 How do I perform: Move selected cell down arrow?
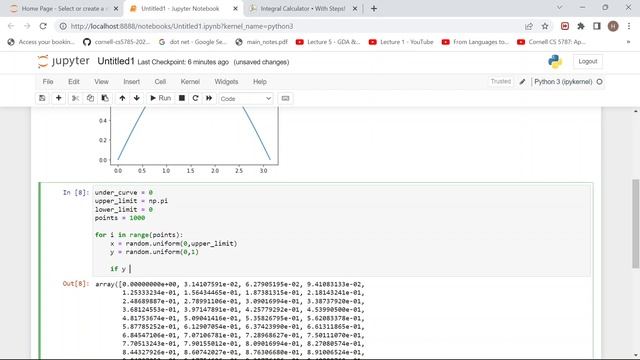click(x=137, y=98)
